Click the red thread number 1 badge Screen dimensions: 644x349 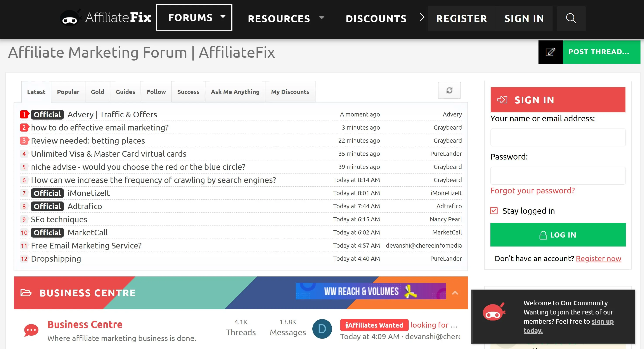point(24,115)
